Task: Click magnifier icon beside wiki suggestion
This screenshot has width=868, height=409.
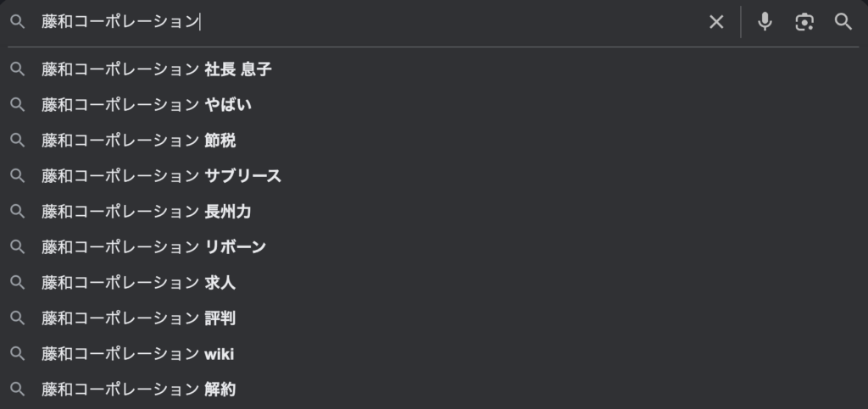Action: [17, 354]
